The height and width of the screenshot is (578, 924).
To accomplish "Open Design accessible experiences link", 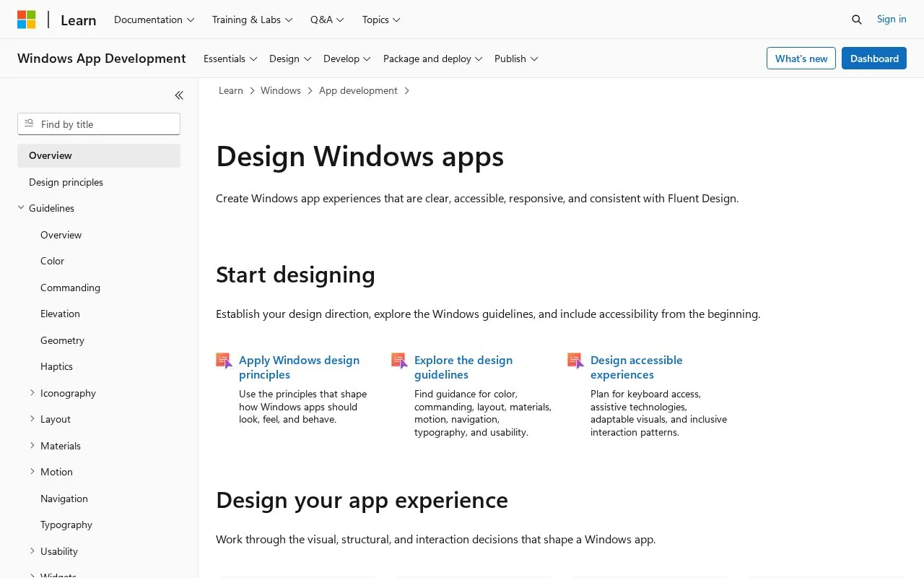I will tap(636, 367).
